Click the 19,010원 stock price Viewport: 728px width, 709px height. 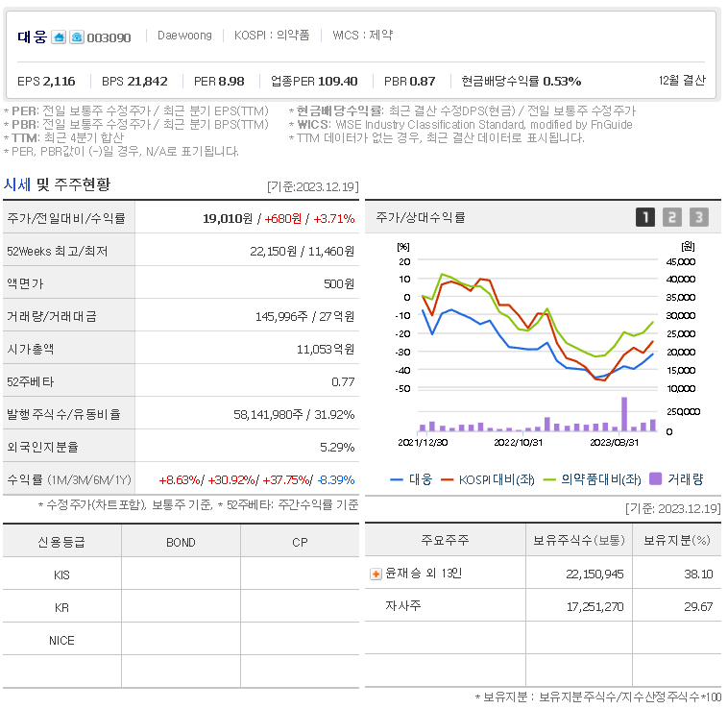click(x=228, y=219)
